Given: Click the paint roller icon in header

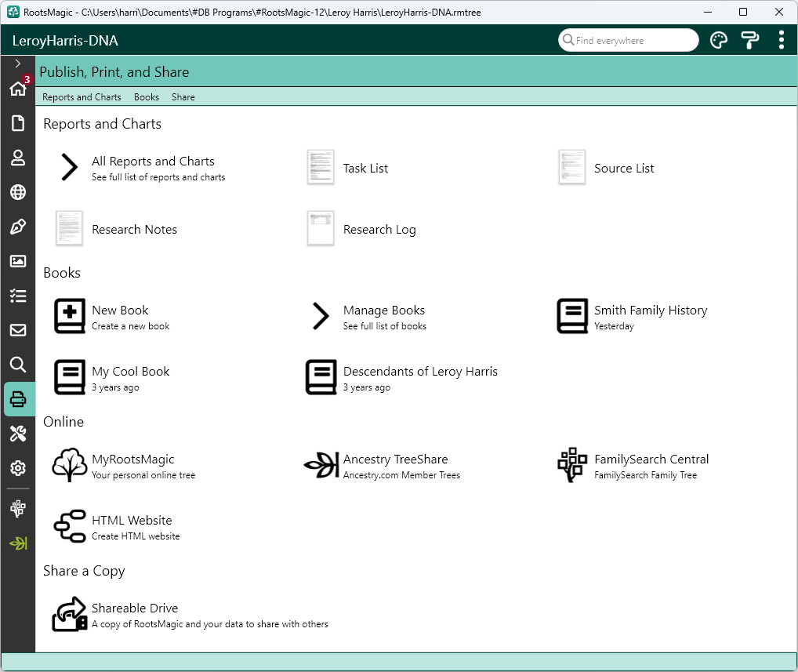Looking at the screenshot, I should coord(749,40).
